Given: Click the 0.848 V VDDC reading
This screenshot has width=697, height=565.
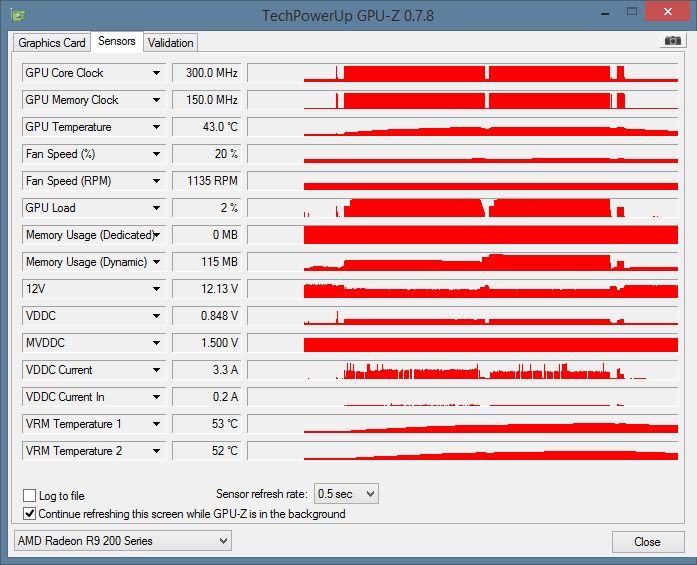Looking at the screenshot, I should (207, 316).
